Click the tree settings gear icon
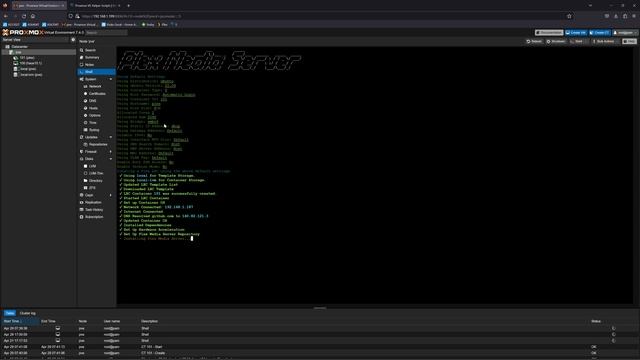Screen dimensions: 640x360 73,40
